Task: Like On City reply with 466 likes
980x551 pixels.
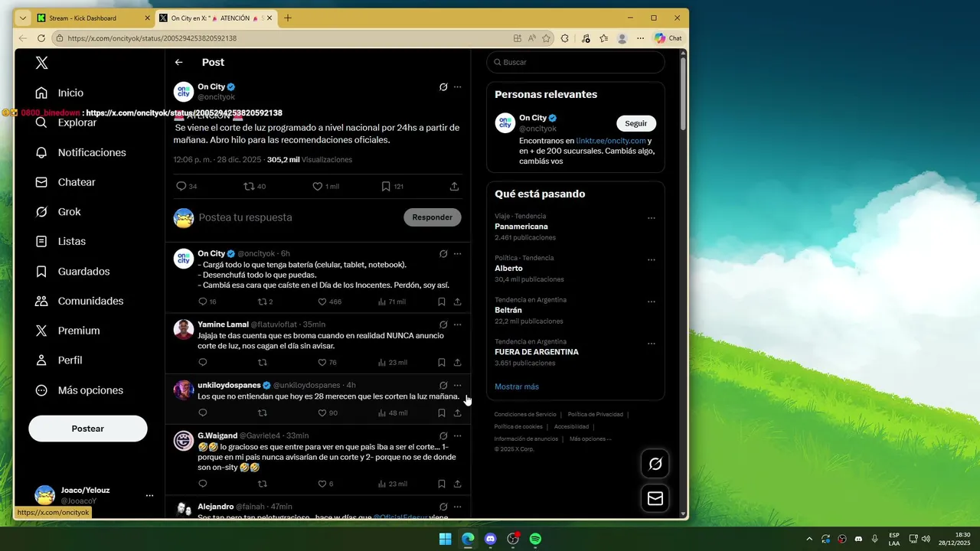Action: pyautogui.click(x=322, y=302)
